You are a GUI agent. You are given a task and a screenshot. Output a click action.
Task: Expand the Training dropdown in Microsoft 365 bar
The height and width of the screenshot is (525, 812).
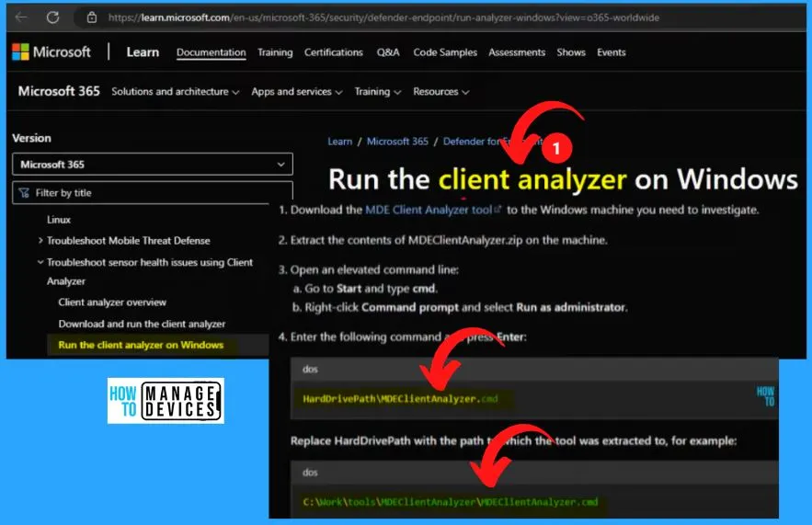coord(378,92)
